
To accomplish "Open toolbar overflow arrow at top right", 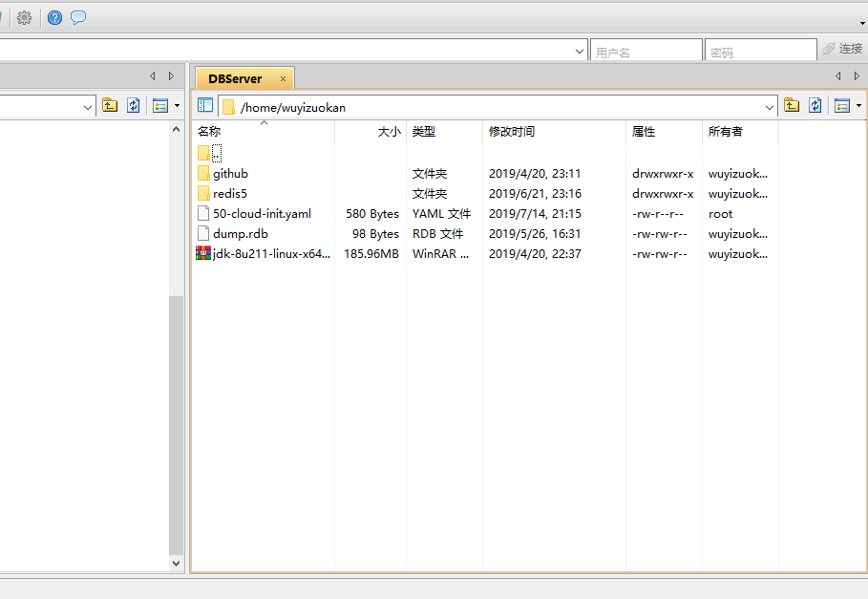I will (862, 23).
